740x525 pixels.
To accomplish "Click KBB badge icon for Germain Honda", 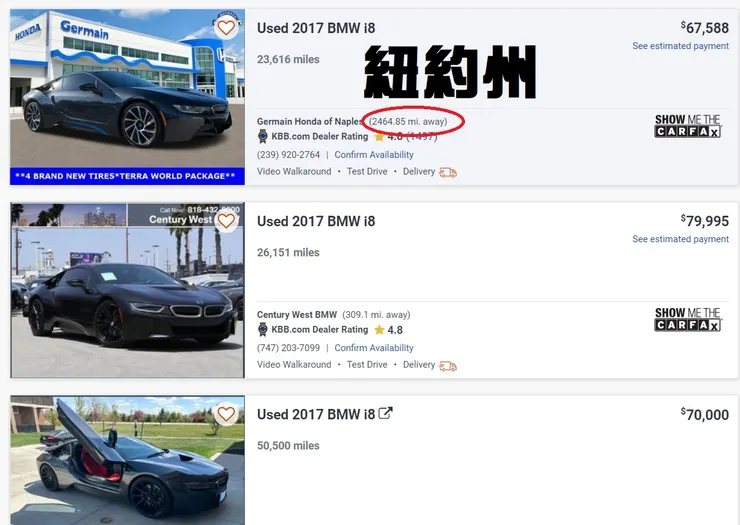I will click(x=263, y=136).
